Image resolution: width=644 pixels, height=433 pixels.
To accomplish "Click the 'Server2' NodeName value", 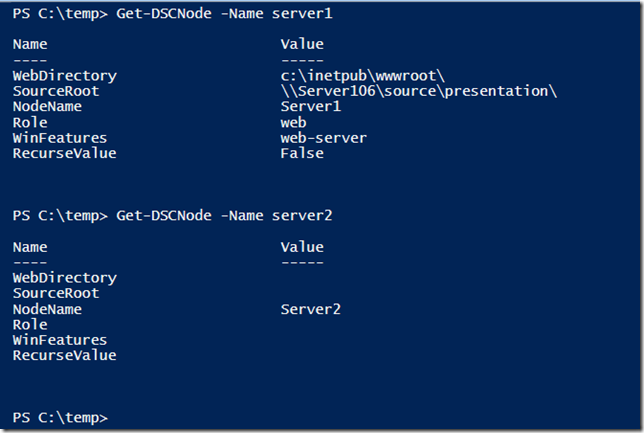I will pos(311,309).
